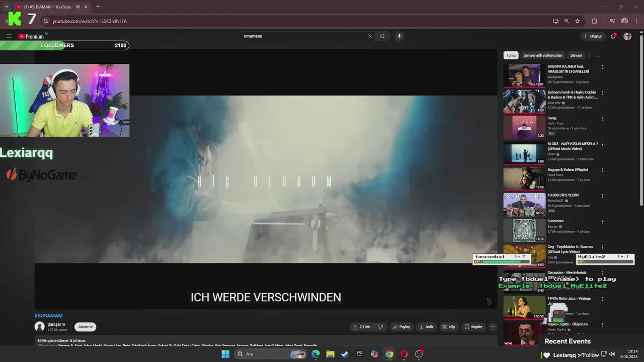The height and width of the screenshot is (362, 644).
Task: Open Epic Games Launcher from the taskbar
Action: click(x=360, y=354)
